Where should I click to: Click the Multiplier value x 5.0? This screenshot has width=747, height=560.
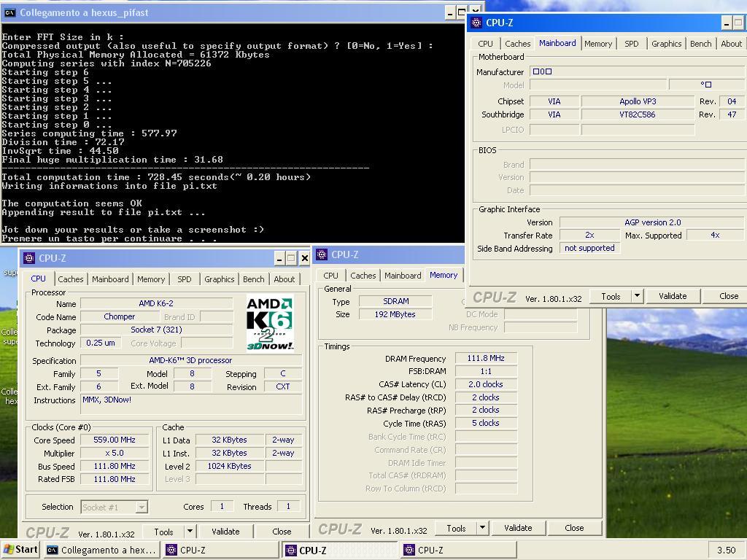pyautogui.click(x=115, y=453)
